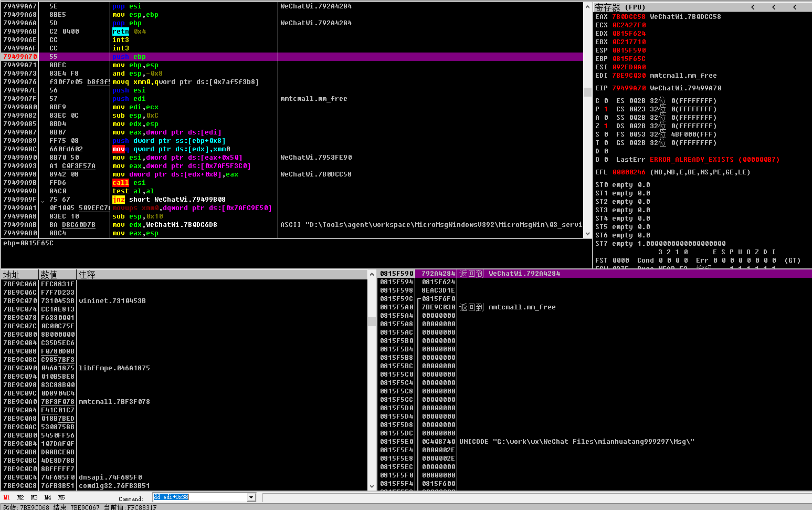Select the UNICODE WeChat Files path in stack
The image size is (812, 510).
point(577,441)
